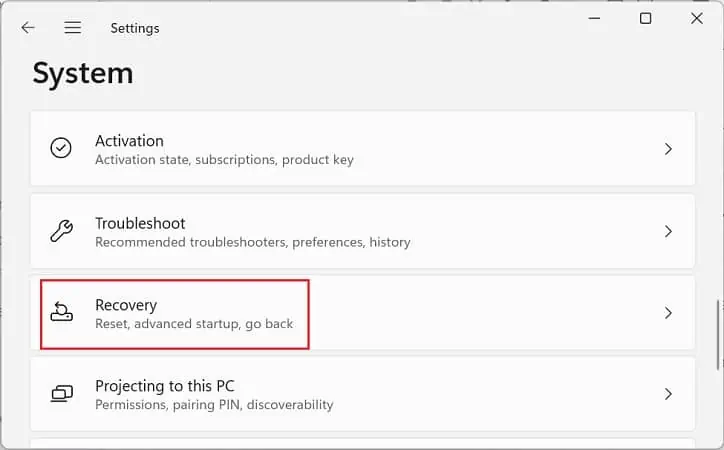Image resolution: width=724 pixels, height=450 pixels.
Task: Expand the Projecting to this PC chevron
Action: [668, 394]
